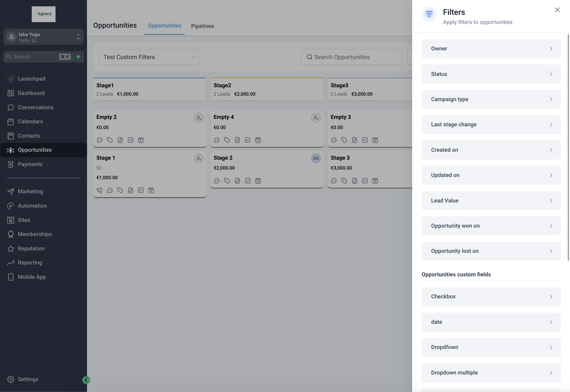Image resolution: width=570 pixels, height=392 pixels.
Task: Open the Isha Yoga account switcher
Action: pos(44,37)
